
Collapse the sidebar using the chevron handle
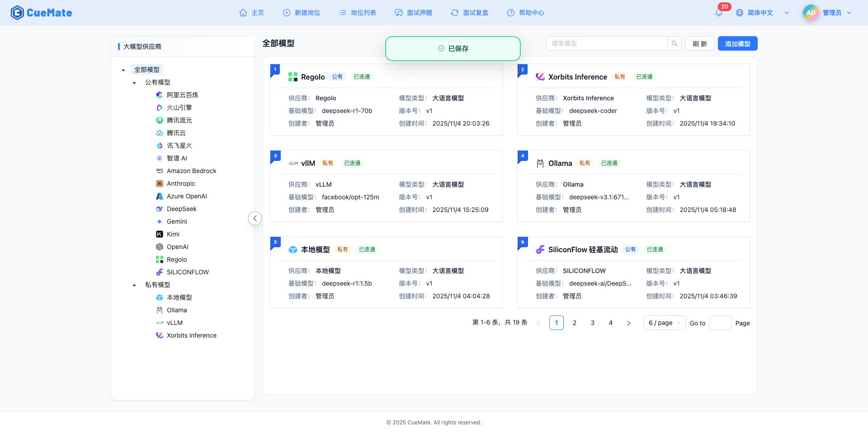[255, 218]
